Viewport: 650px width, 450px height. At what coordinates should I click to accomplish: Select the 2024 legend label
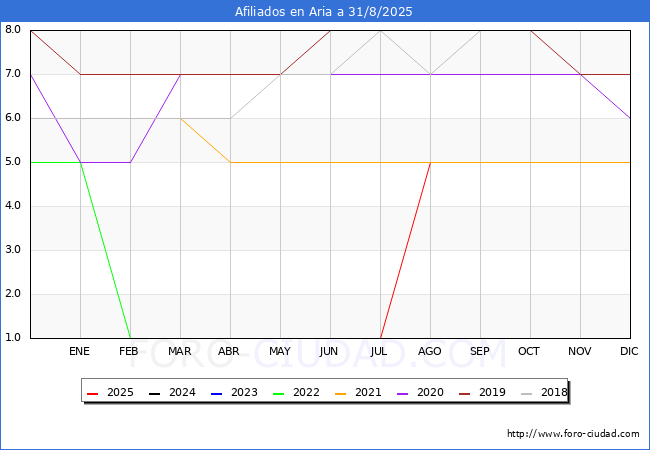[x=182, y=392]
